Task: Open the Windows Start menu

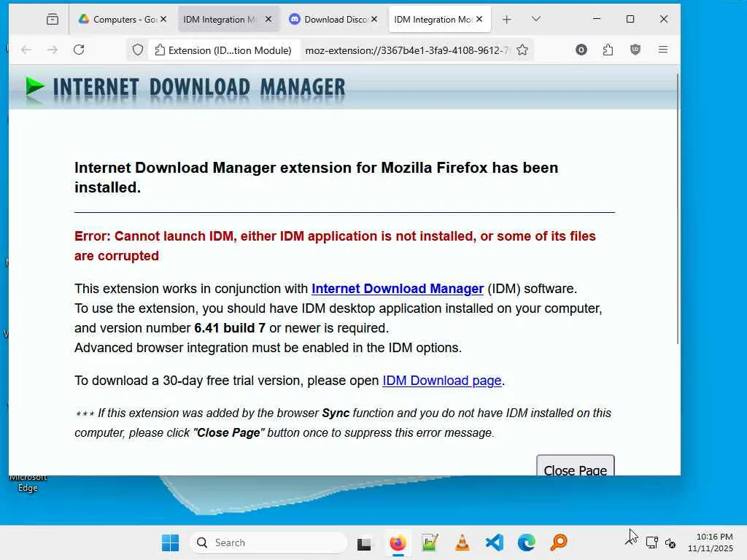Action: [x=170, y=542]
